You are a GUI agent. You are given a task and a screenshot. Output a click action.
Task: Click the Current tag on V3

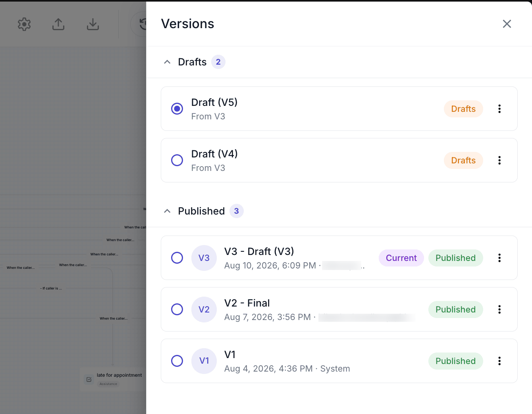[x=401, y=258]
